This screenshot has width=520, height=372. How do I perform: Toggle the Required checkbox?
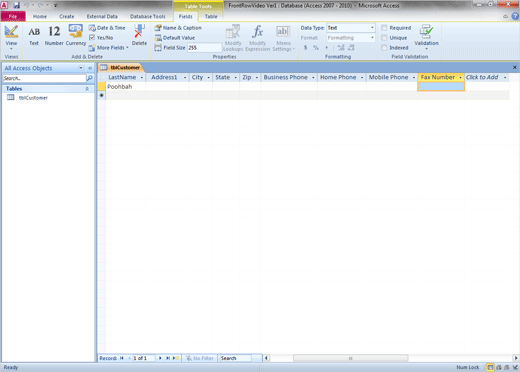coord(384,28)
